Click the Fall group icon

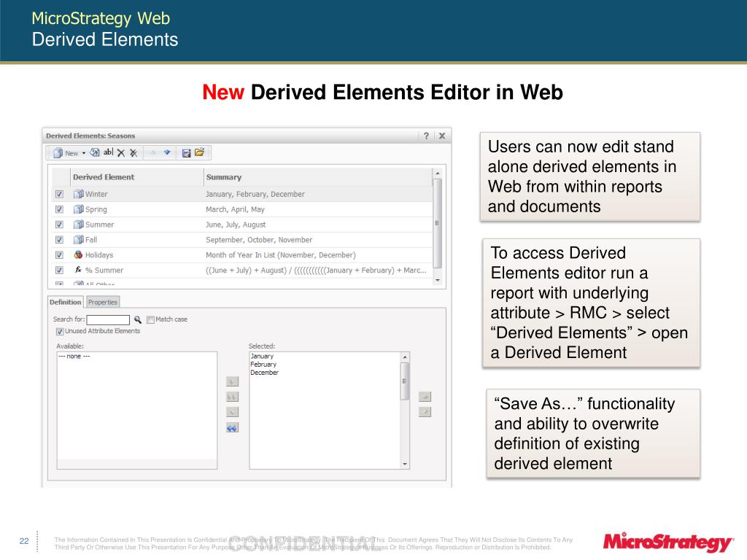(x=79, y=239)
